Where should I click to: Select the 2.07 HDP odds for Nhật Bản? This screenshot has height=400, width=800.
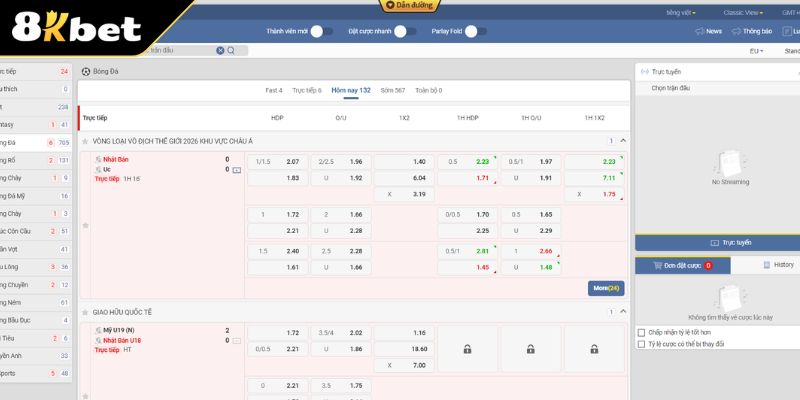292,161
